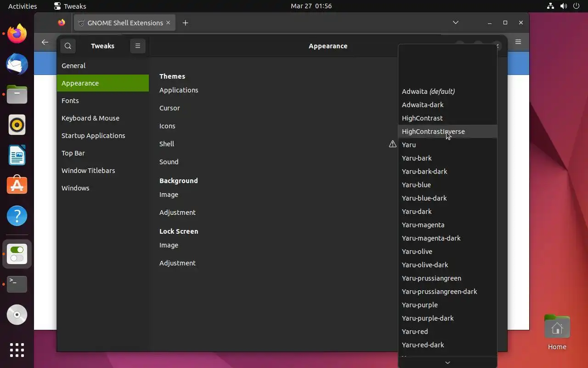Screen dimensions: 588x368
Task: Pick the plain Yaru theme
Action: coord(447,145)
